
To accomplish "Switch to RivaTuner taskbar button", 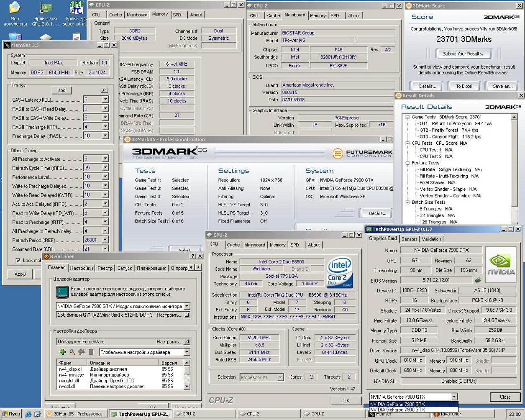I will click(463, 414).
